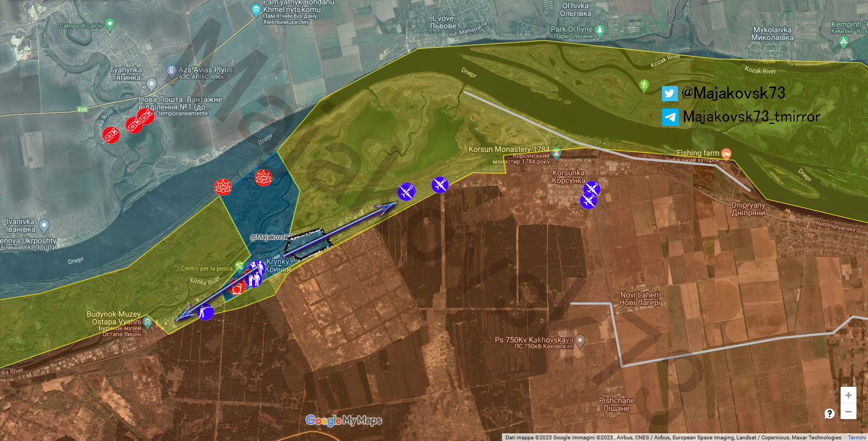Open the Centro per la pesca pin
This screenshot has width=868, height=441.
click(239, 267)
